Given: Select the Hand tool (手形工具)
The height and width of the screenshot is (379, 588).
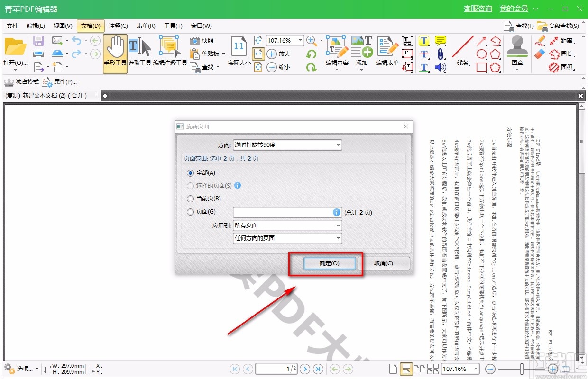Looking at the screenshot, I should click(x=115, y=53).
